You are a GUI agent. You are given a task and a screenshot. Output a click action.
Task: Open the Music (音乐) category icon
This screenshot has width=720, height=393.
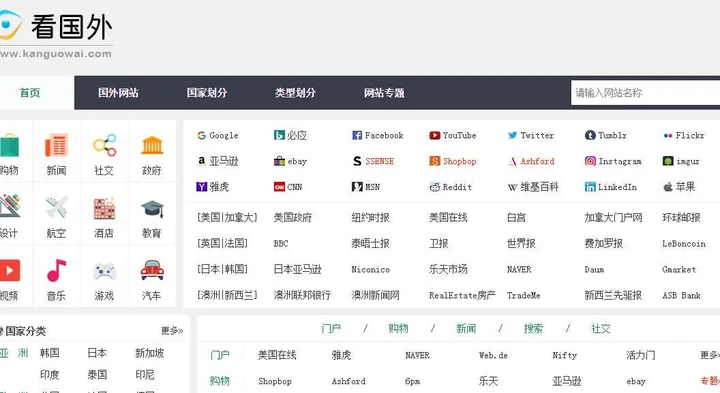pyautogui.click(x=56, y=270)
